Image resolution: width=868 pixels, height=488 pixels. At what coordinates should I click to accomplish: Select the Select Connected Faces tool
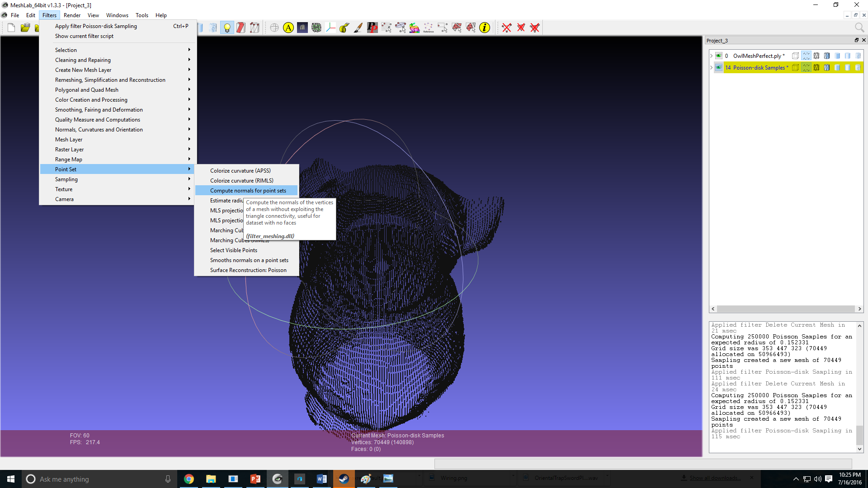click(471, 28)
